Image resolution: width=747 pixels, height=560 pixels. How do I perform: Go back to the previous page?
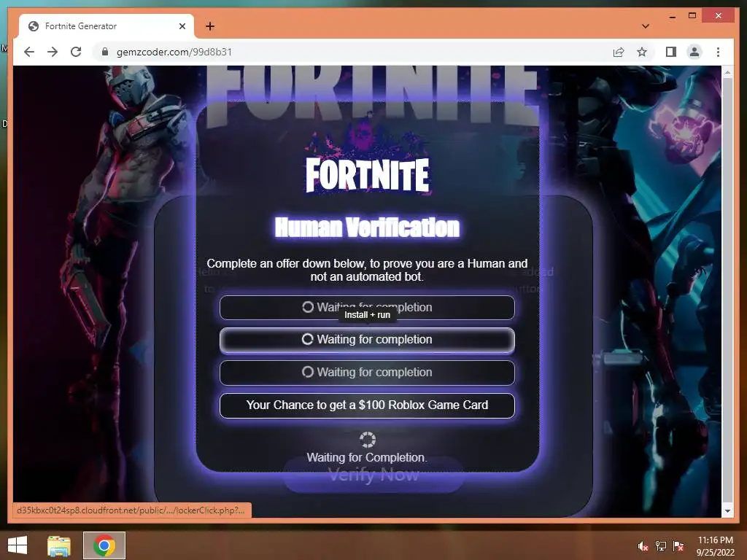click(29, 52)
